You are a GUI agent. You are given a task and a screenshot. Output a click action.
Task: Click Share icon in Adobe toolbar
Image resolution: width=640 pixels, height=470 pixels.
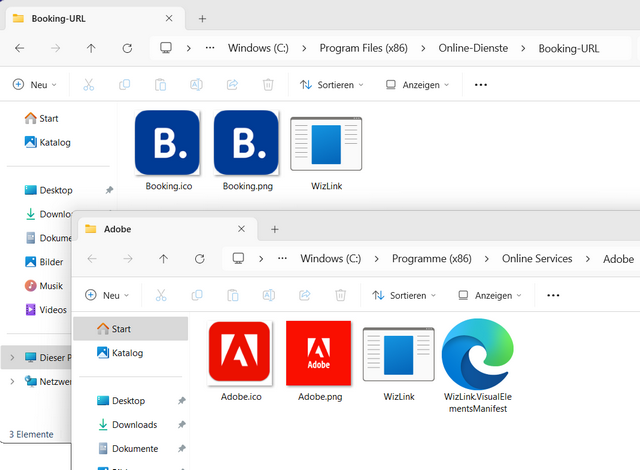tap(304, 295)
